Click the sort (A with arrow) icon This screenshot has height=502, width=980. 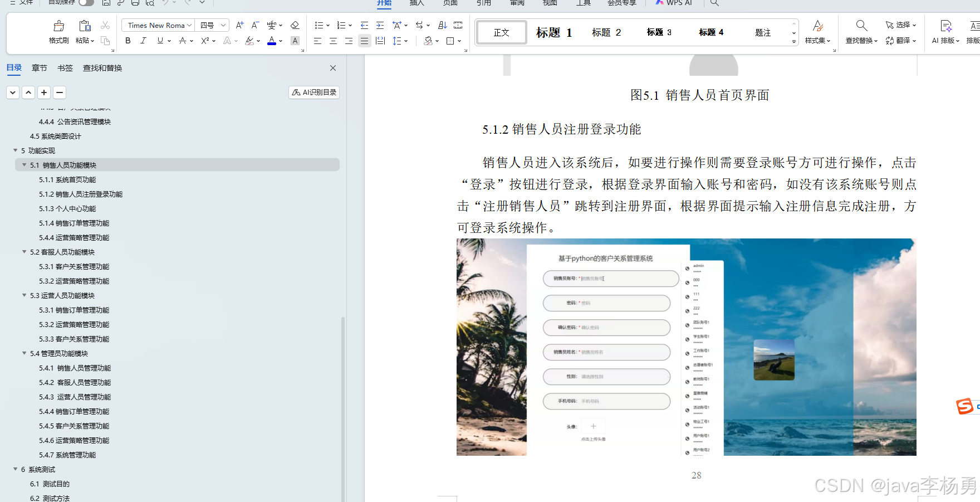[442, 25]
